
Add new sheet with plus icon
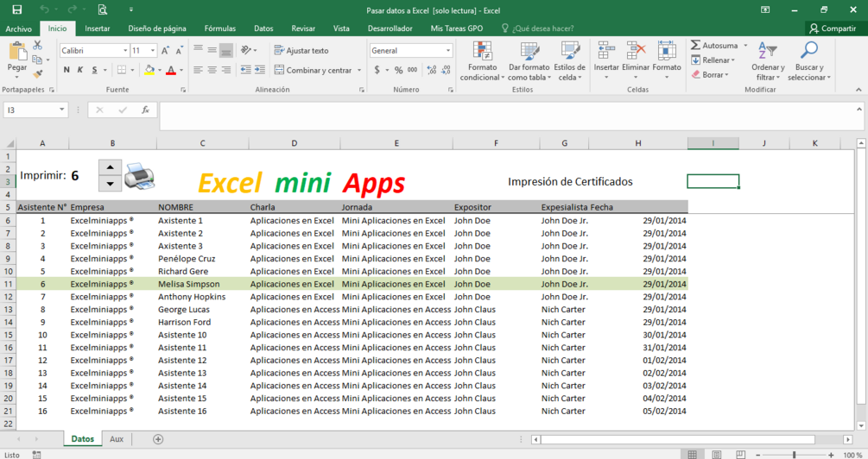[158, 439]
